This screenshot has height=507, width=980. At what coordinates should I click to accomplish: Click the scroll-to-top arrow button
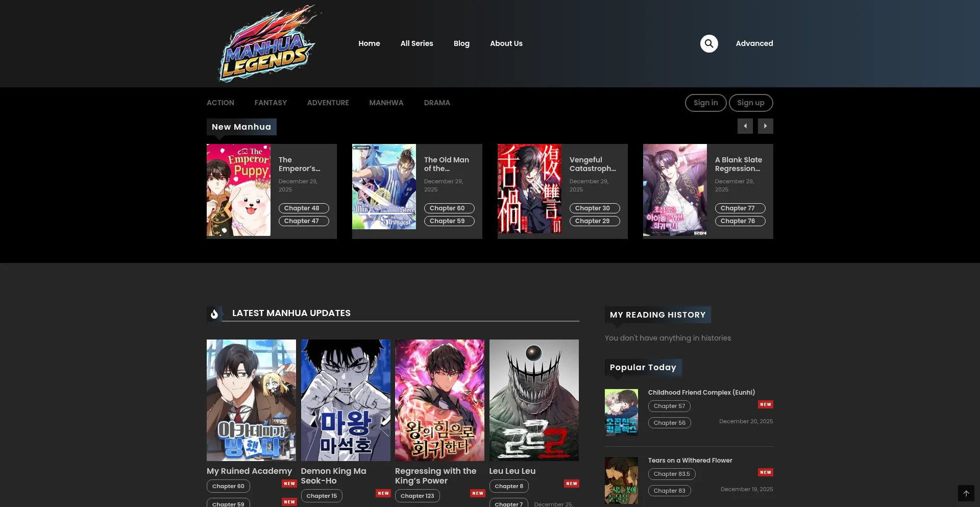[966, 493]
